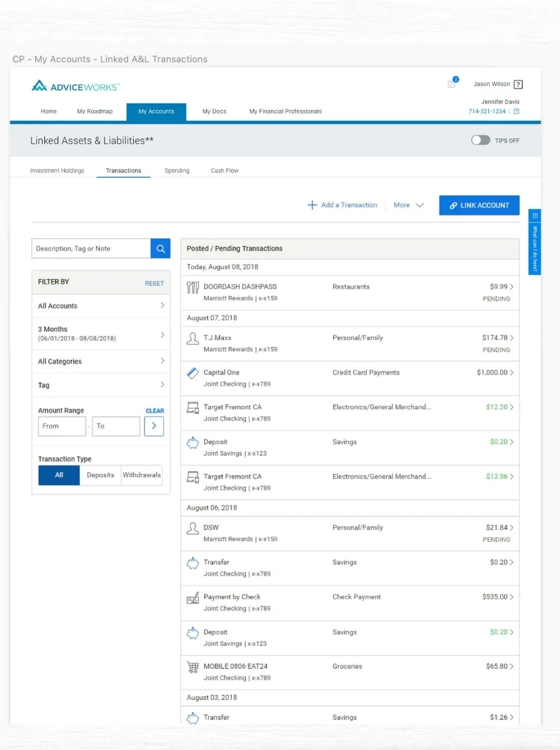Click the 'Groceries' category text

[x=347, y=666]
